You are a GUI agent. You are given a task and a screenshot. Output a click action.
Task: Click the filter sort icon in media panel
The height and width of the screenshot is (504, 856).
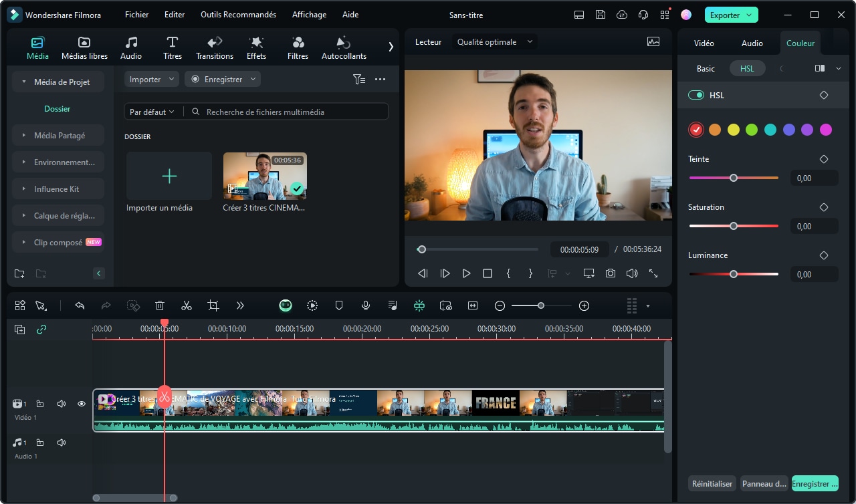point(359,79)
